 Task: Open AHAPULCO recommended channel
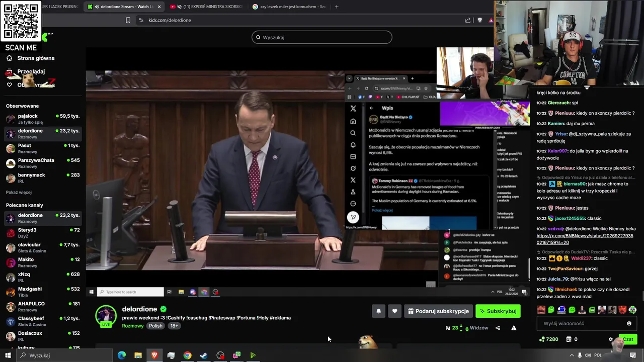[x=42, y=306]
